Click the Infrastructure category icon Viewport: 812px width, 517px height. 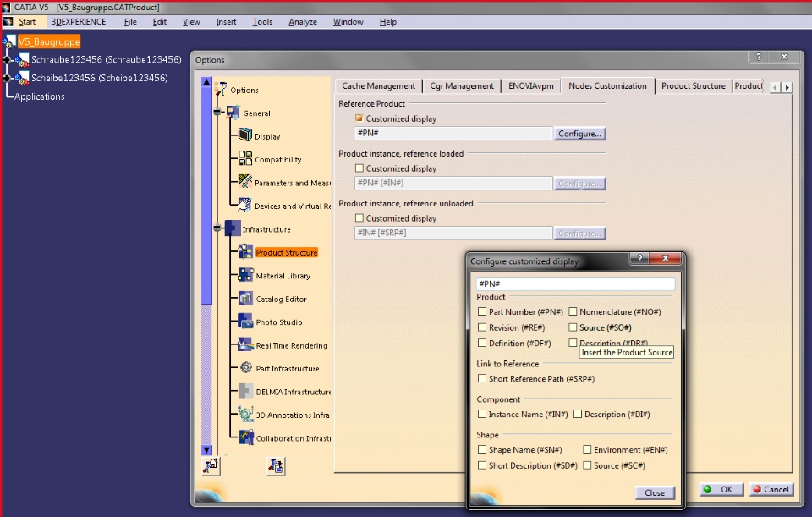[233, 228]
